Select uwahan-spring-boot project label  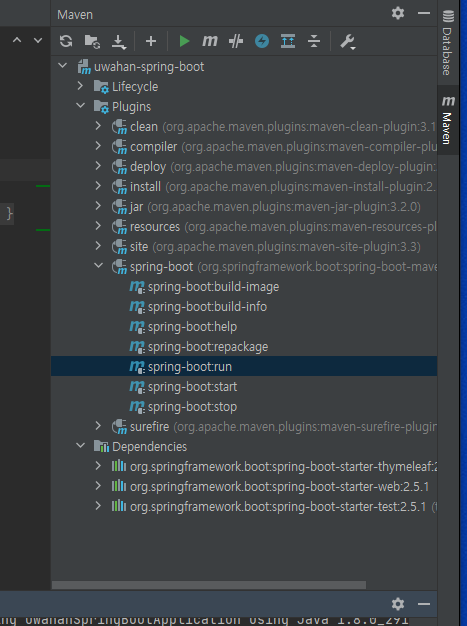coord(149,67)
